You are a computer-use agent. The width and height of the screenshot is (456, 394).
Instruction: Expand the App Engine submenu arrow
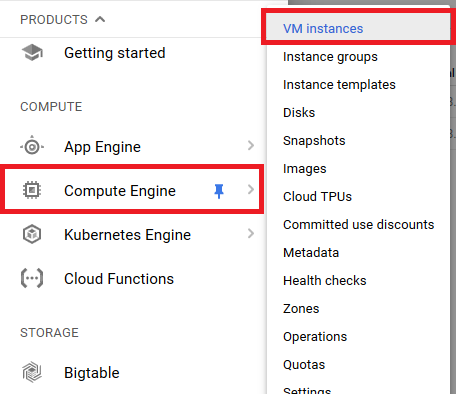251,145
